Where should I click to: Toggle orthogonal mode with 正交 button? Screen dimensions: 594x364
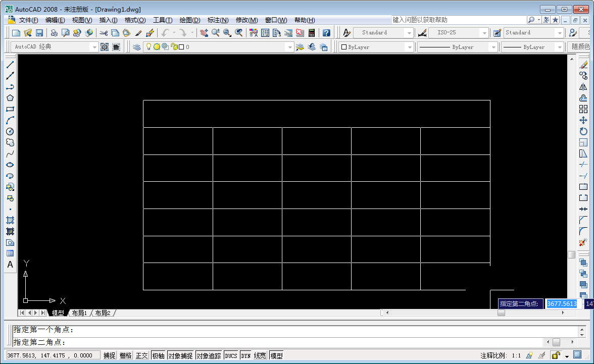tap(142, 355)
